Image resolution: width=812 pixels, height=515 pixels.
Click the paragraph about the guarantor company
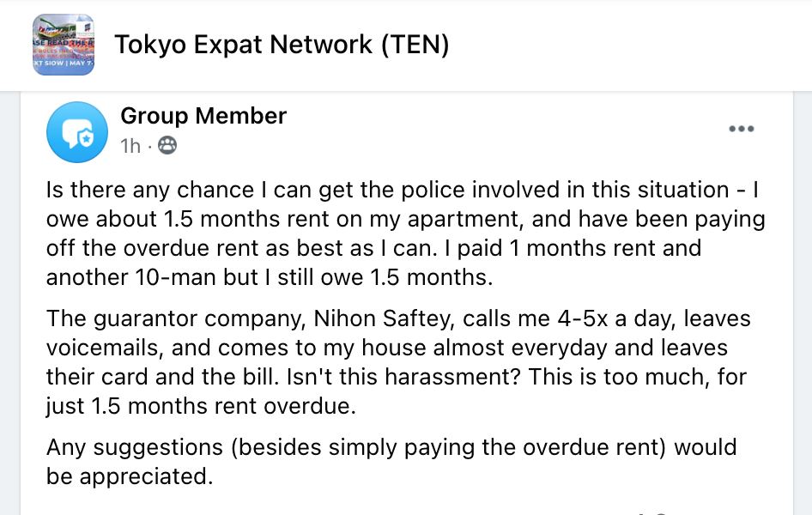click(x=398, y=362)
